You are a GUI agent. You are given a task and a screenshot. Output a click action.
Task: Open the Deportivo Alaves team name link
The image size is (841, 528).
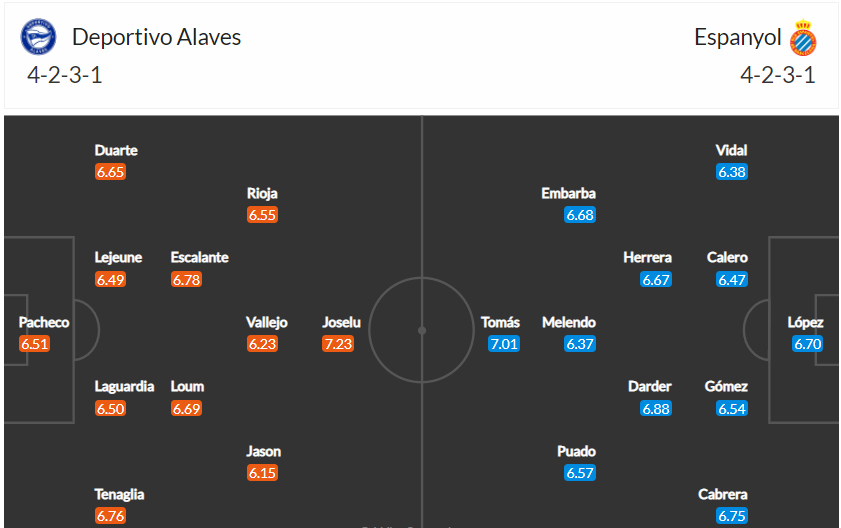(157, 37)
